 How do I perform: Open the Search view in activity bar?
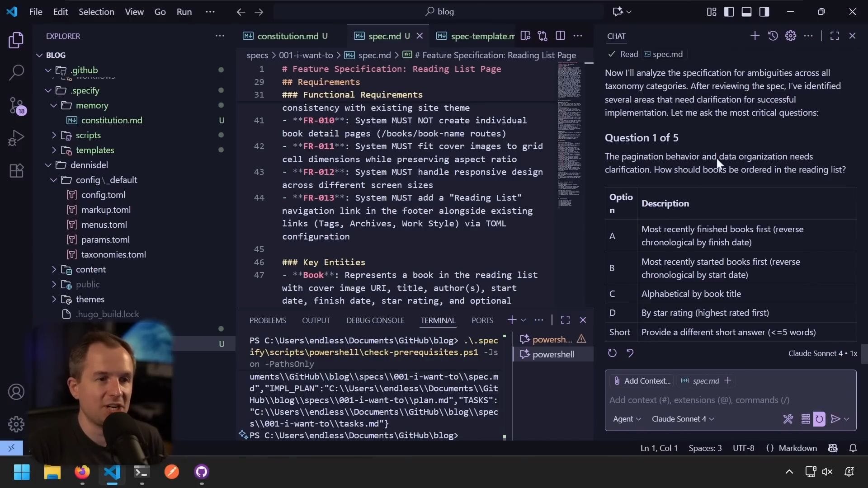tap(16, 72)
